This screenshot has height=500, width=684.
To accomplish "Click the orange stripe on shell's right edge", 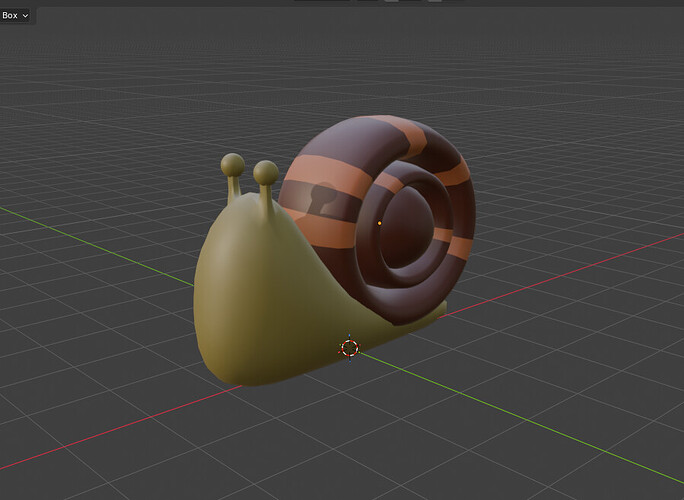I will coord(460,245).
